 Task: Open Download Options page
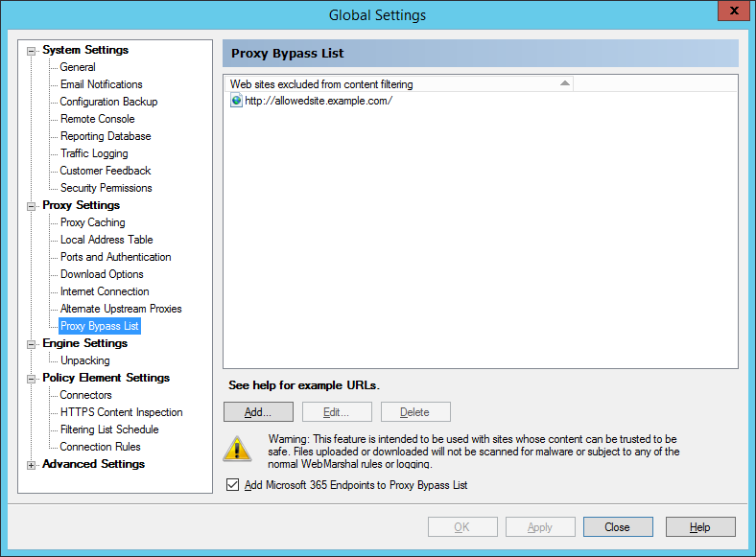tap(102, 274)
